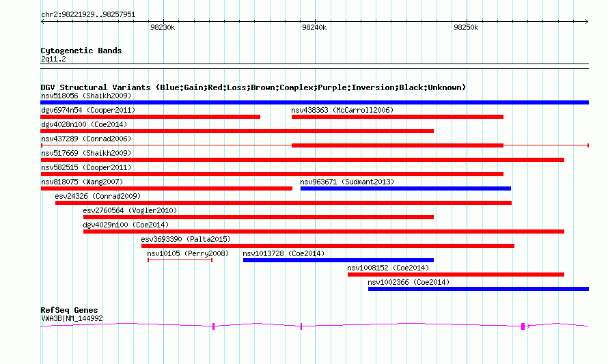The height and width of the screenshot is (364, 608).
Task: Click the chr2:98221929..98257951 coordinates text
Action: point(88,15)
